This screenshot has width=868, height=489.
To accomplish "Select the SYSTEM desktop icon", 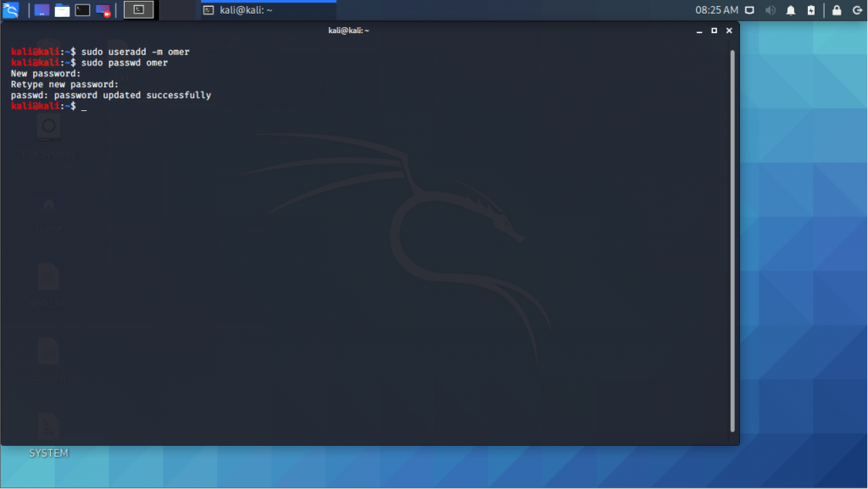I will click(x=48, y=434).
